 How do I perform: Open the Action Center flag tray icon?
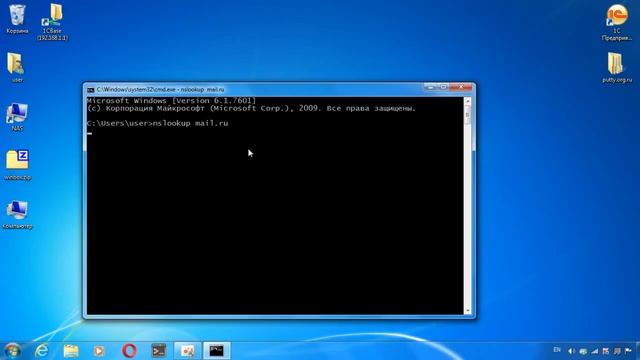click(x=628, y=351)
